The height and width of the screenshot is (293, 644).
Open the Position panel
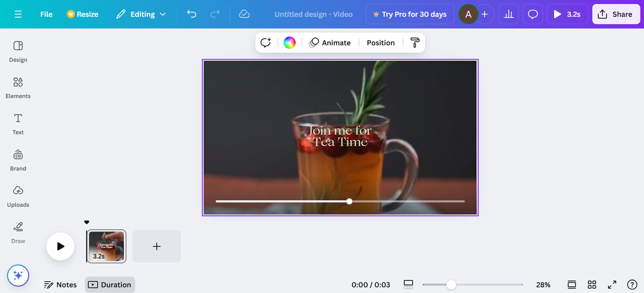pyautogui.click(x=381, y=43)
